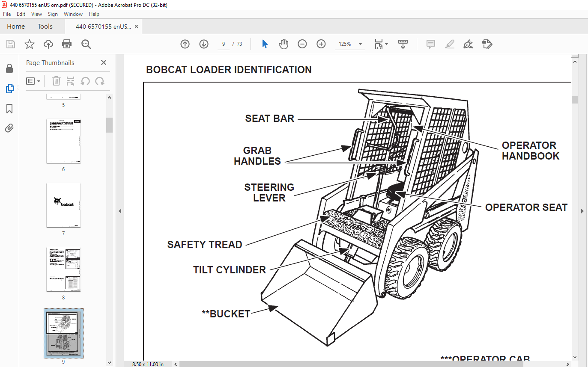
Task: Open the Bookmarks panel icon
Action: pos(9,109)
